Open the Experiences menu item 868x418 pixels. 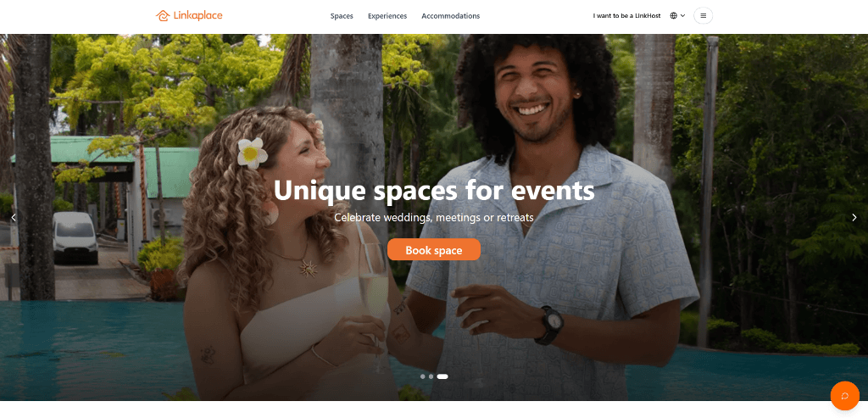(x=387, y=16)
